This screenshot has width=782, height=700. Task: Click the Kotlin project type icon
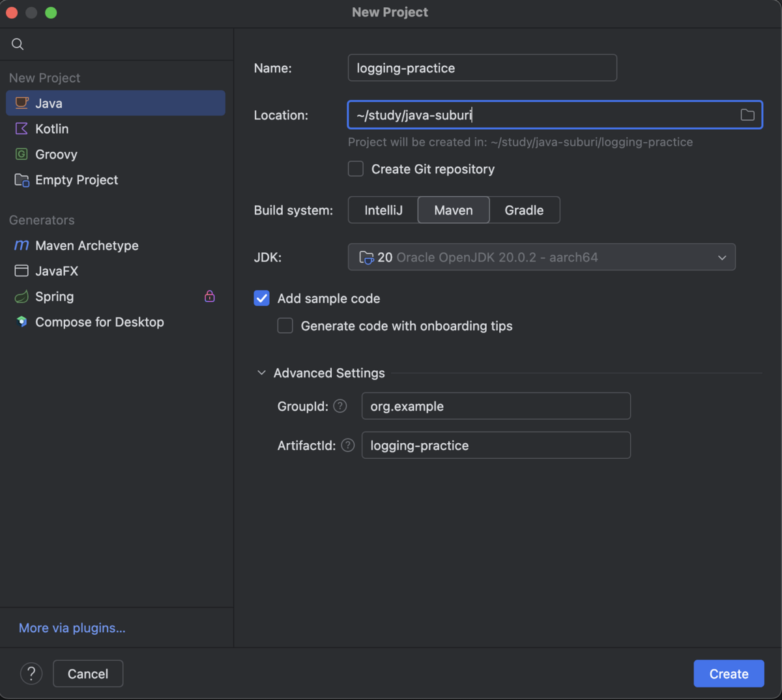22,128
